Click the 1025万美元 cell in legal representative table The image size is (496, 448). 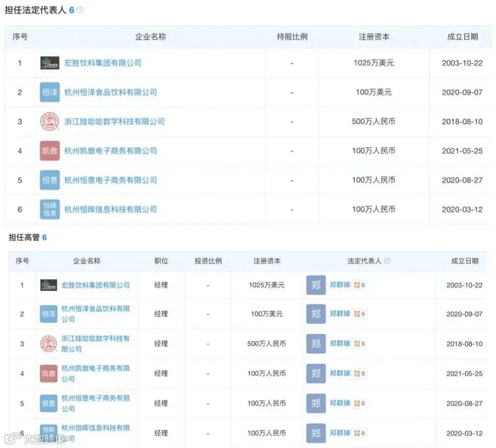pyautogui.click(x=373, y=63)
